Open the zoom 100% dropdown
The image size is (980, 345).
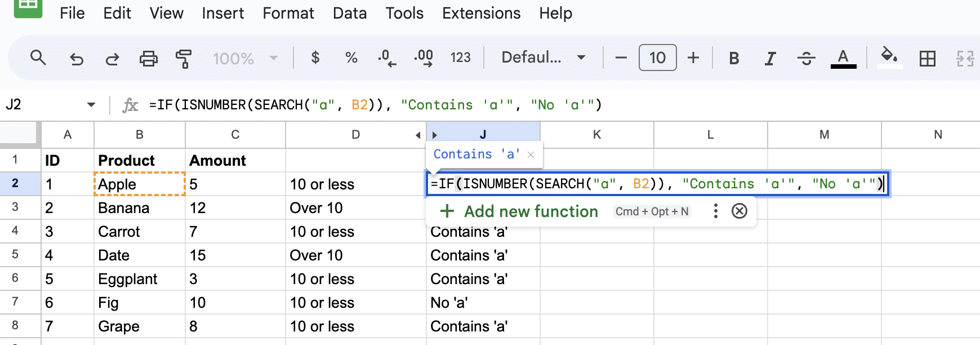click(x=245, y=58)
